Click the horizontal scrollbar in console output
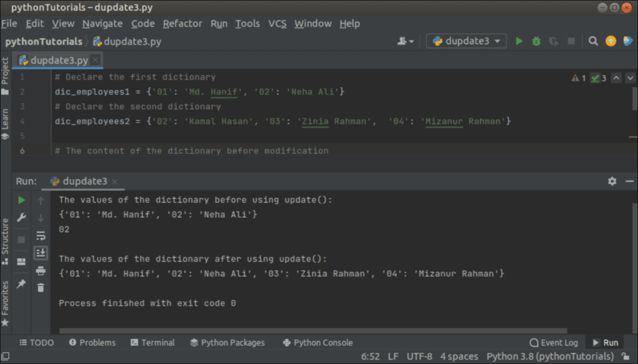638x364 pixels. (313, 330)
